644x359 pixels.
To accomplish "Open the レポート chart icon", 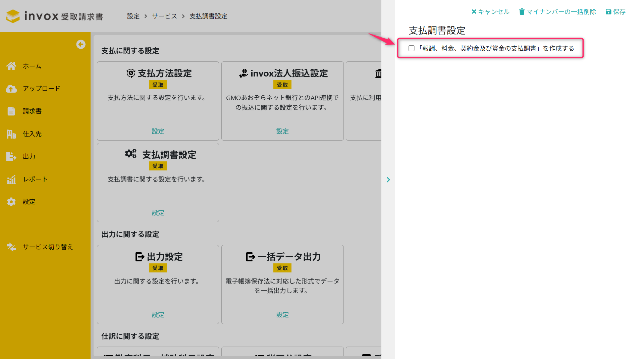I will tap(11, 179).
